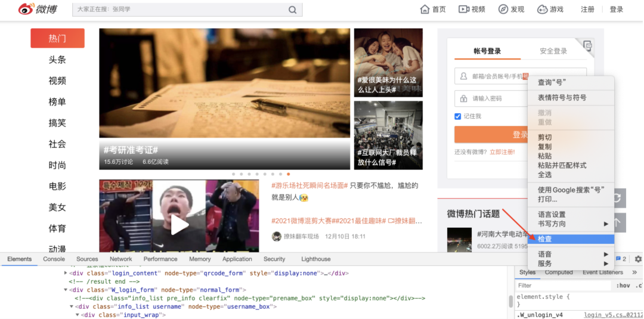Screen dimensions: 644x319
Task: Play the amusement park video
Action: (x=179, y=225)
